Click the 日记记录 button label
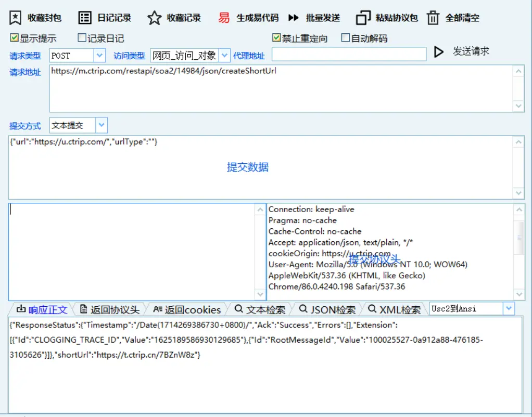 [x=115, y=18]
